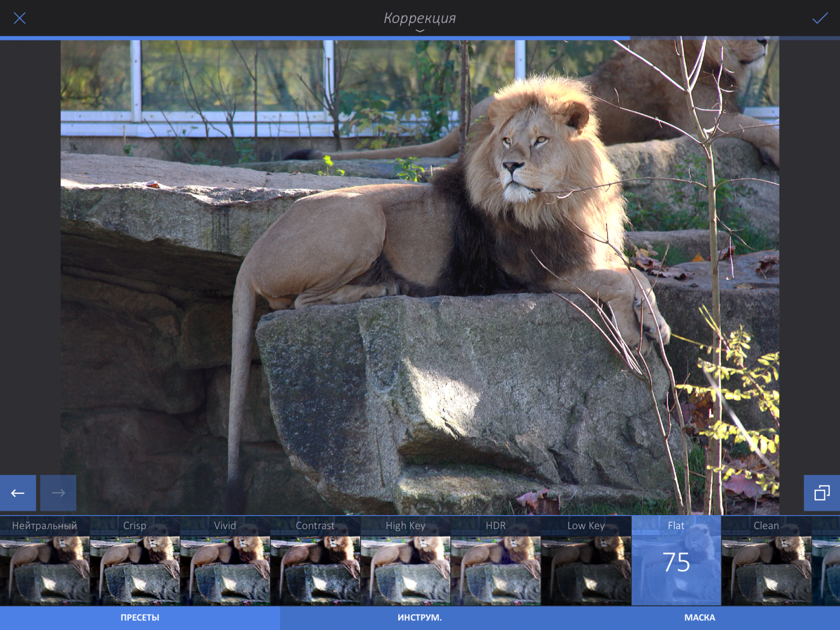Screen dimensions: 840x630
Task: Choose the Contrast preset
Action: 315,561
